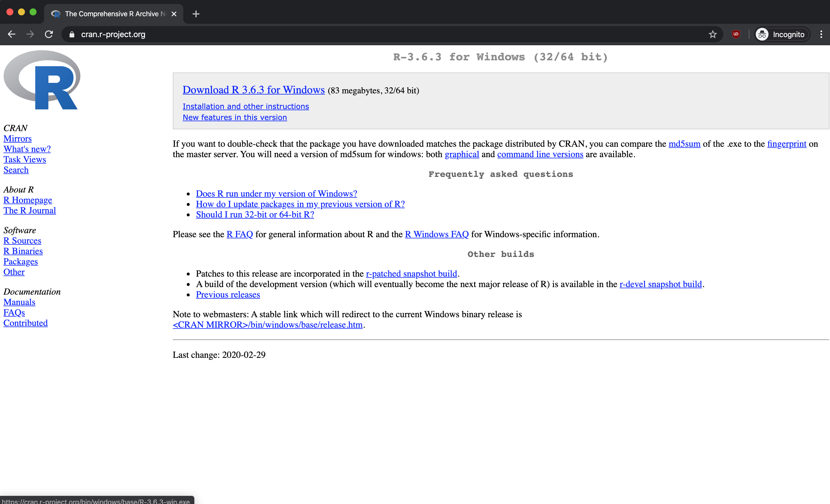
Task: Open the FAQs documentation page
Action: tap(14, 312)
